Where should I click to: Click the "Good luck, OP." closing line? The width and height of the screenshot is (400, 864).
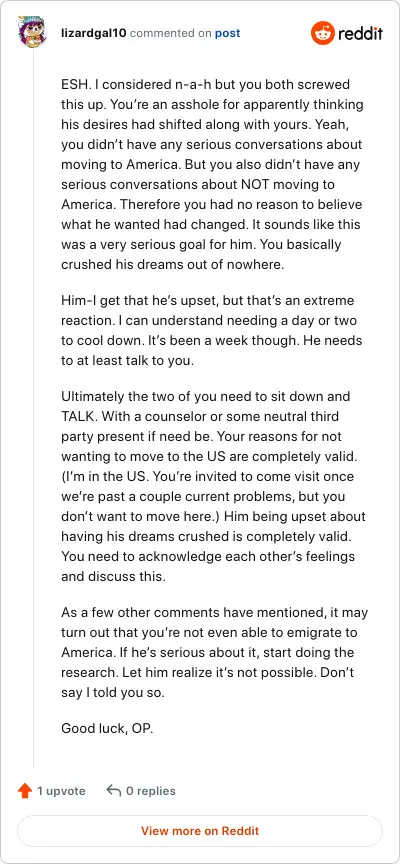[107, 728]
